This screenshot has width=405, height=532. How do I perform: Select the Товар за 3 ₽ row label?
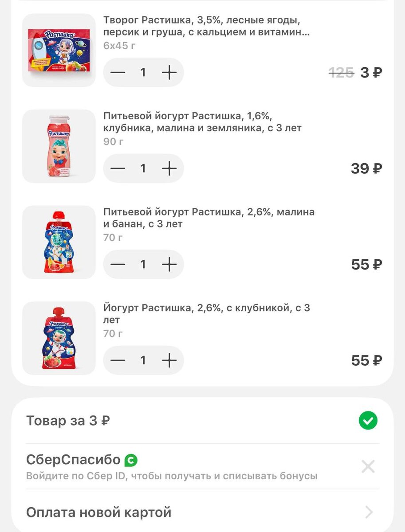(68, 421)
